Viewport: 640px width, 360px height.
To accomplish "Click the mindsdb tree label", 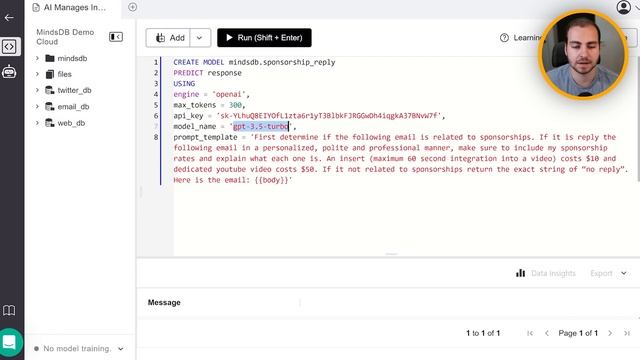I will 72,58.
